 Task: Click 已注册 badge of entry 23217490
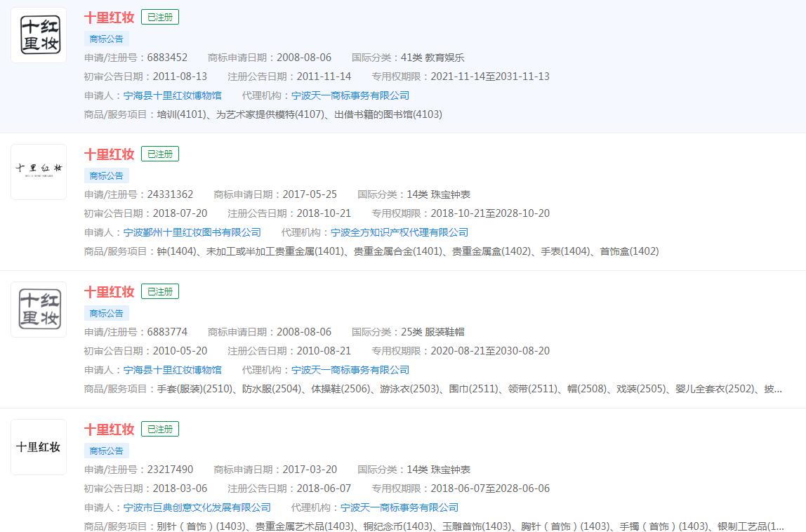coord(160,430)
